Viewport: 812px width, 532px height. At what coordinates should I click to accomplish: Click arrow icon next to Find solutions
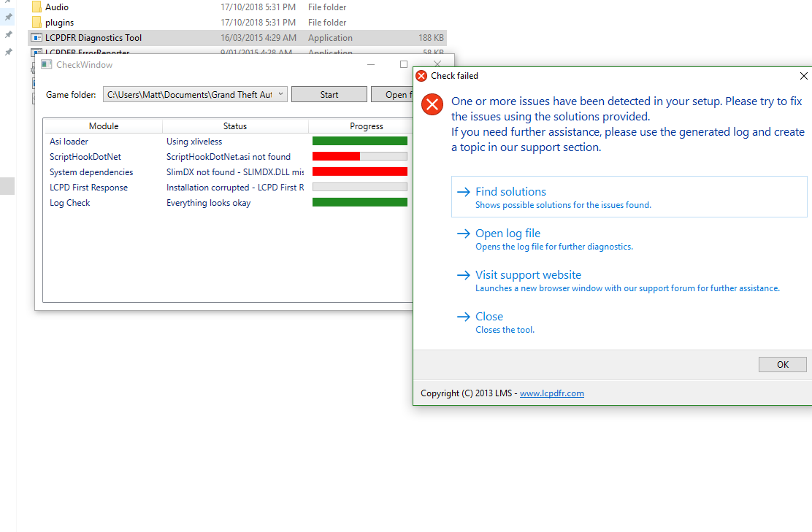463,192
